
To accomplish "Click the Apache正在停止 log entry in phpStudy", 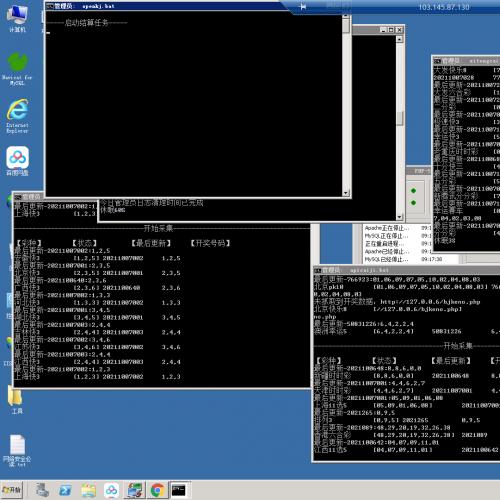I will coord(387,228).
